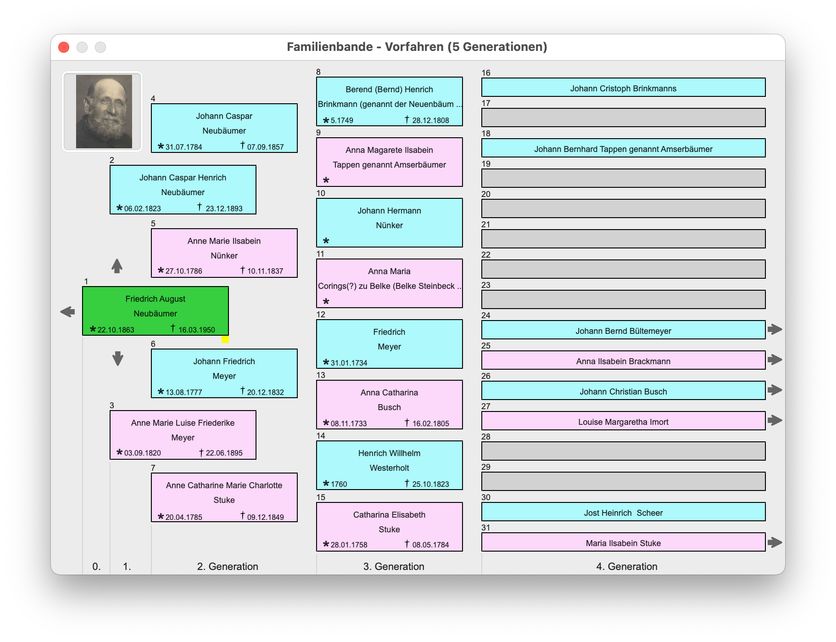The height and width of the screenshot is (642, 836).
Task: Select Anne Marie Luise Friederike Meyer
Action: pyautogui.click(x=183, y=435)
